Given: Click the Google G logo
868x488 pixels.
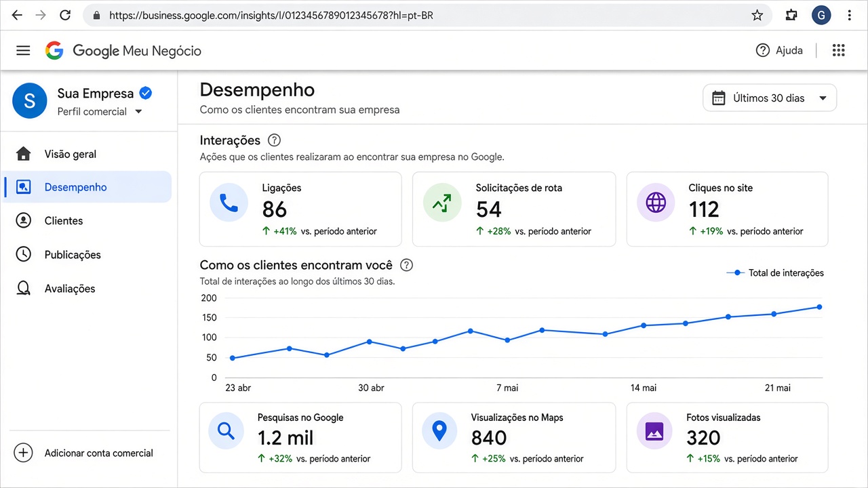Looking at the screenshot, I should (x=54, y=50).
